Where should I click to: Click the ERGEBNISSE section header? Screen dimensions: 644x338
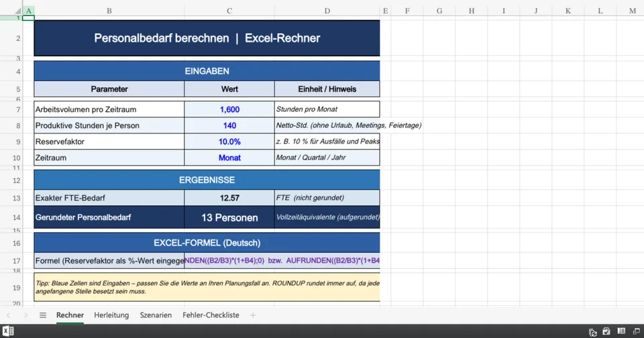207,180
